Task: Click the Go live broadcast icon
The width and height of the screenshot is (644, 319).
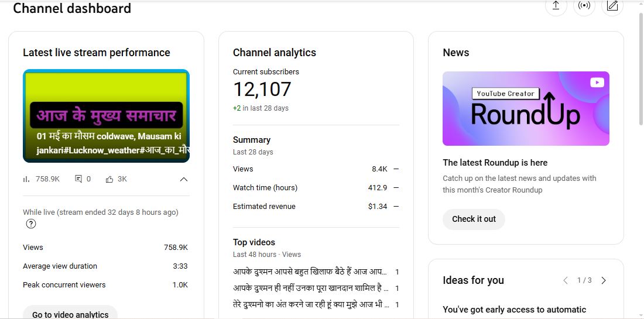Action: click(584, 5)
